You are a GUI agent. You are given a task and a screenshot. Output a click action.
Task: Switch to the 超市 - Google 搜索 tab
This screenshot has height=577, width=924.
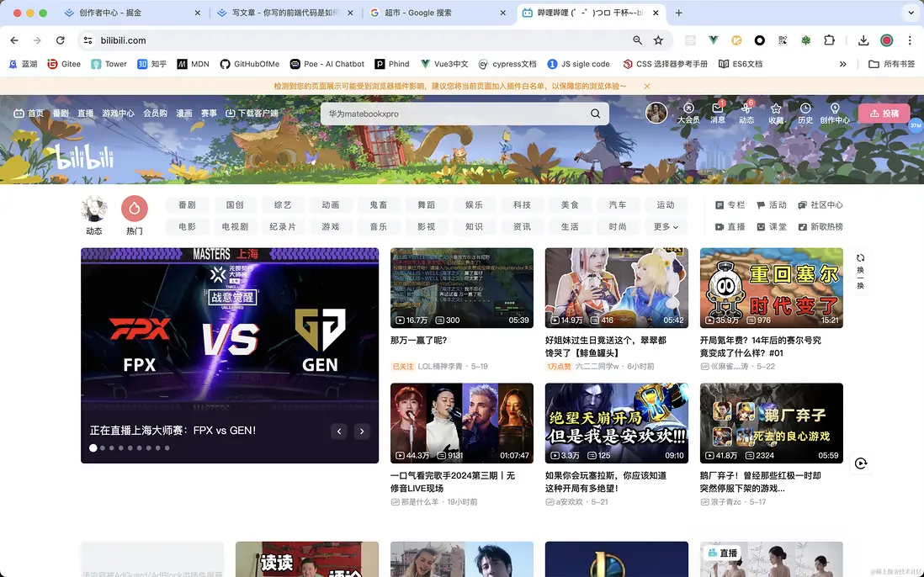tap(438, 13)
